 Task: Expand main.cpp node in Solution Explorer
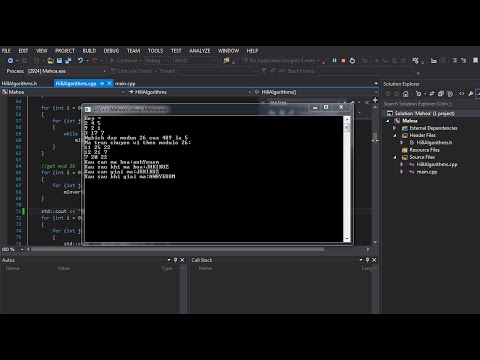click(402, 172)
